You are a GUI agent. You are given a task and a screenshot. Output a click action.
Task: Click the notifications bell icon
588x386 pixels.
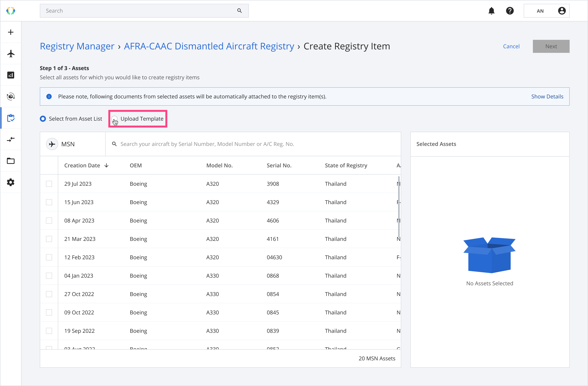[x=491, y=11]
